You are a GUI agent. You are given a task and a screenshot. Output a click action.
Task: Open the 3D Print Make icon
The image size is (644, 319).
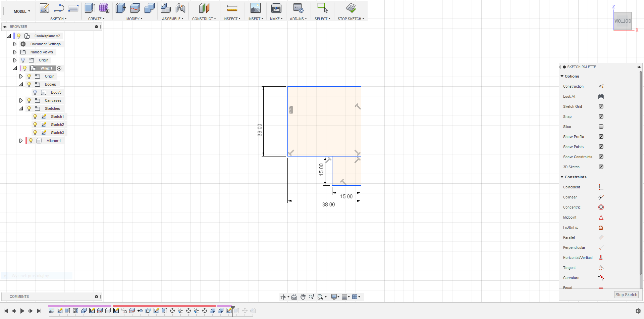click(276, 8)
